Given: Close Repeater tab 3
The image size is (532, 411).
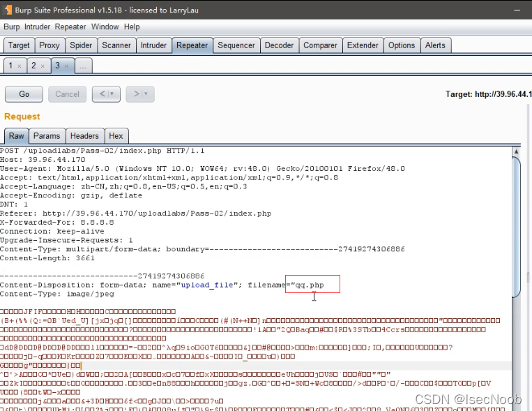Looking at the screenshot, I should point(66,66).
